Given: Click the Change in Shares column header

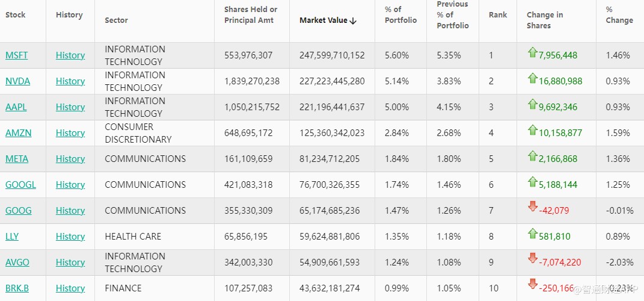Looking at the screenshot, I should (545, 20).
